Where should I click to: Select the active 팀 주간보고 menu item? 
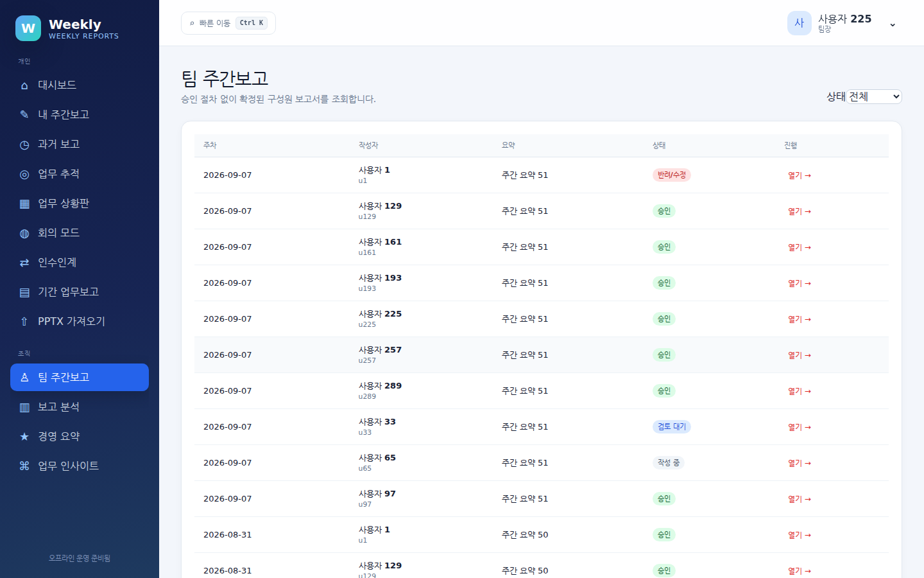(80, 377)
